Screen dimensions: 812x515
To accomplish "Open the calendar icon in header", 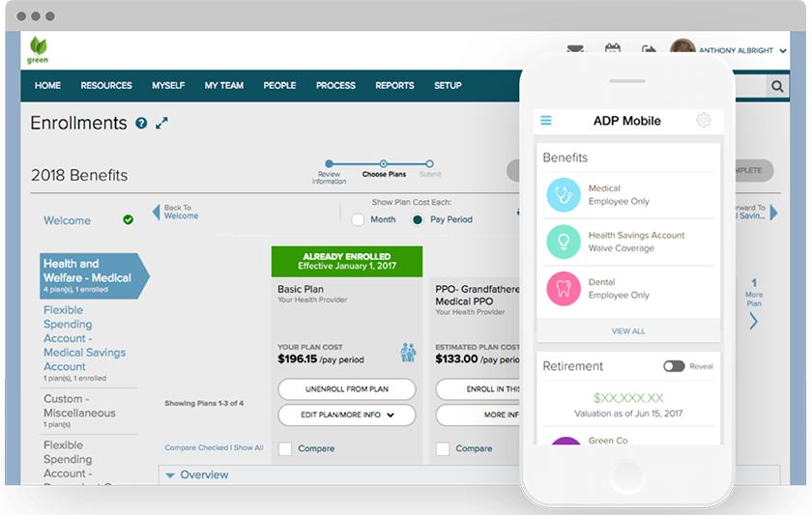I will 613,48.
